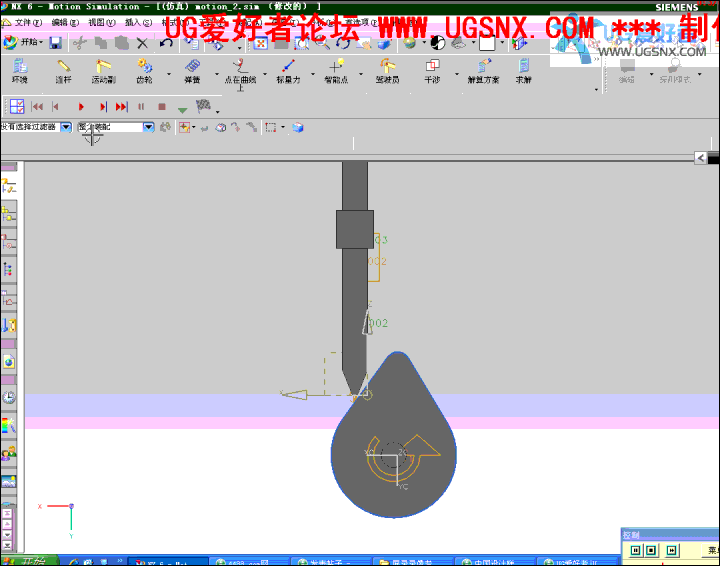Select the vertical follower rod

click(x=354, y=275)
